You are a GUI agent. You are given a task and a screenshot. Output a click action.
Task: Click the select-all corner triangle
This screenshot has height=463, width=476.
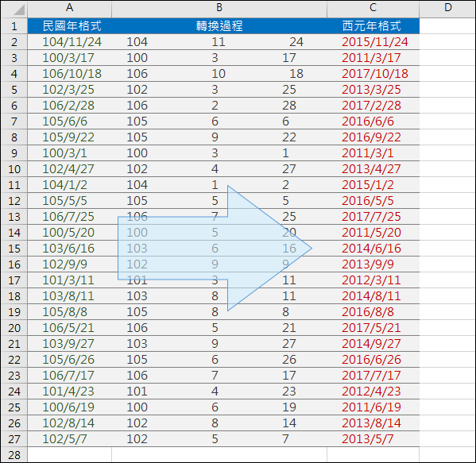pos(19,10)
